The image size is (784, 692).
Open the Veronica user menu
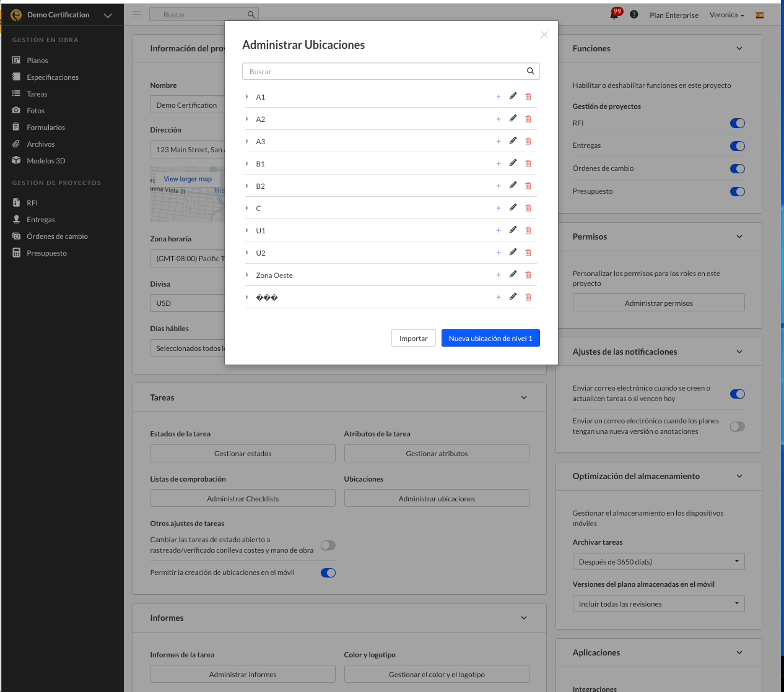coord(727,15)
